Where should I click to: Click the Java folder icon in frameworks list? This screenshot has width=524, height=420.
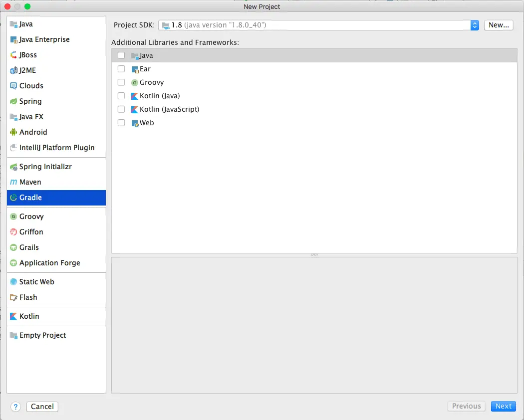coord(135,56)
